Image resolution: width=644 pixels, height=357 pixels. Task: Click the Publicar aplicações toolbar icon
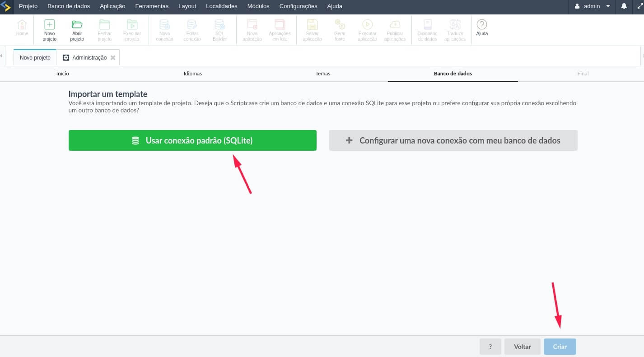[x=395, y=30]
